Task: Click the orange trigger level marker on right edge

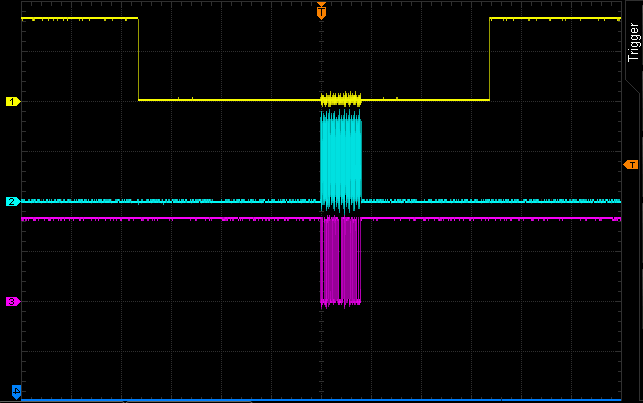Action: click(x=630, y=164)
